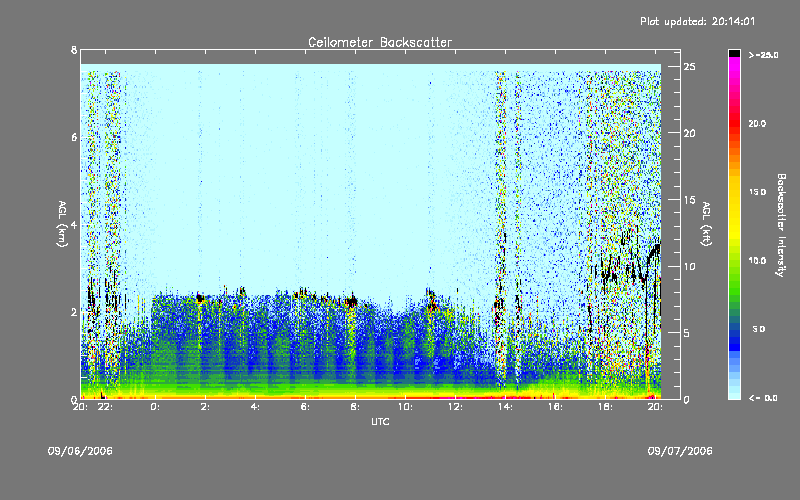Click the 'UTC' x-axis label
Screen dimensions: 800x500
coord(380,421)
